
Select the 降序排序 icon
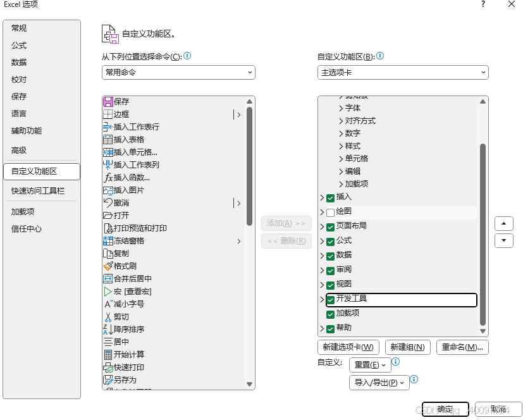click(x=108, y=330)
